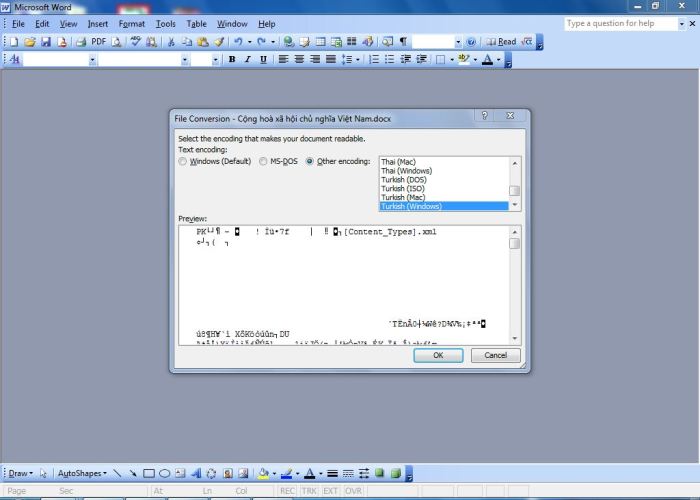The width and height of the screenshot is (700, 500).
Task: Open the Zoom percentage dropdown
Action: pos(458,42)
